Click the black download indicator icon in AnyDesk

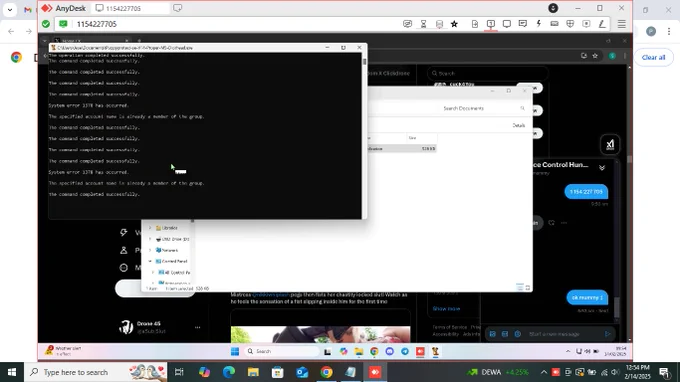pyautogui.click(x=553, y=8)
